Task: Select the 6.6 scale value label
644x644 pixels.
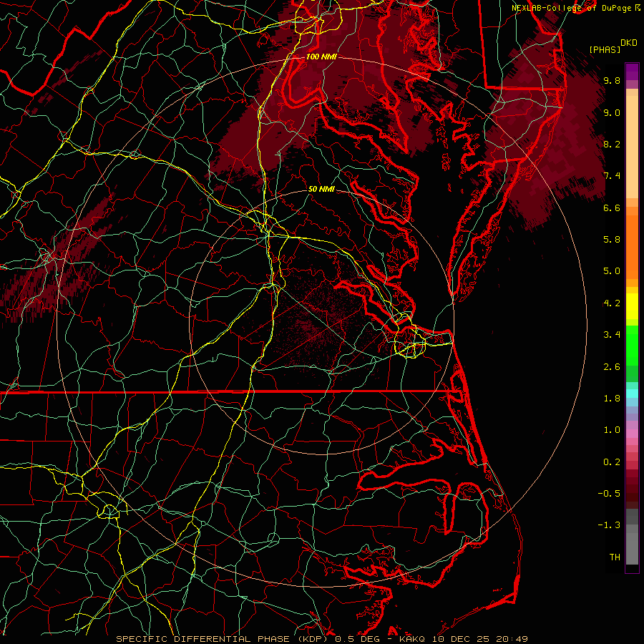Action: click(x=612, y=208)
